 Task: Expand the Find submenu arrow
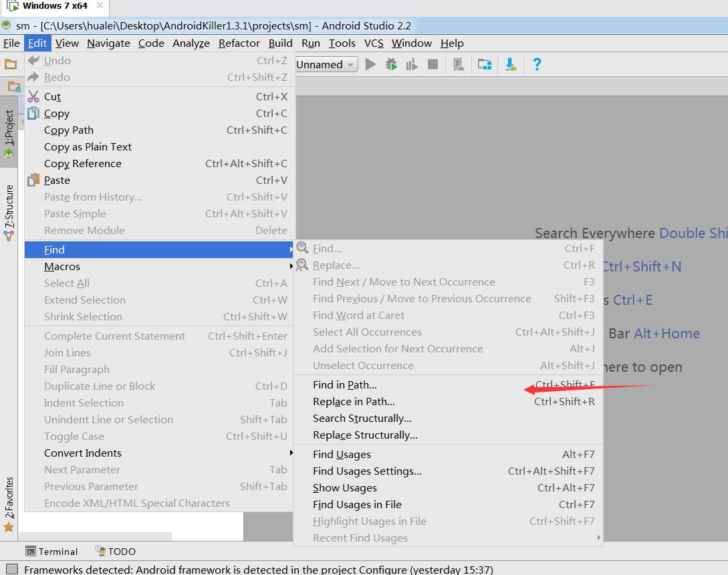[291, 249]
